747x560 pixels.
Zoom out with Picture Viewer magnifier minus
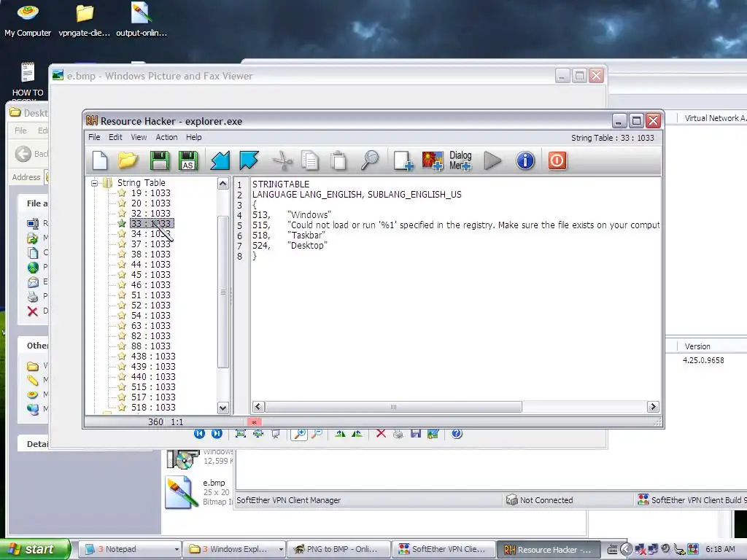tap(317, 433)
